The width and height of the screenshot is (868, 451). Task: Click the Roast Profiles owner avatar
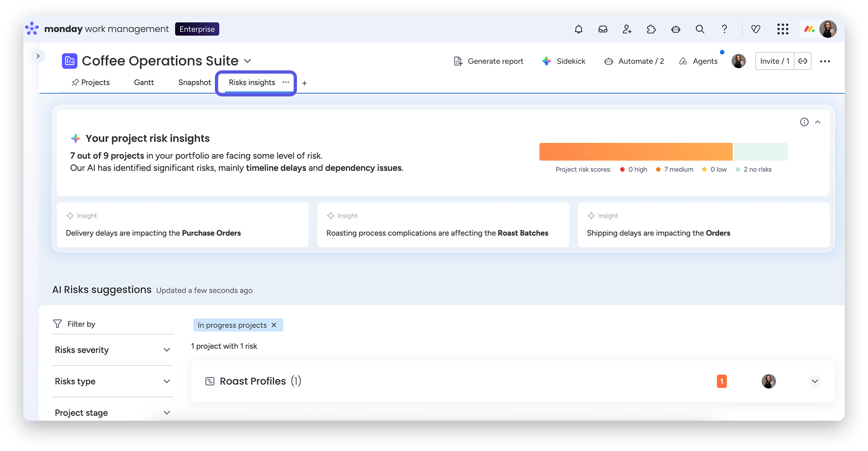769,381
